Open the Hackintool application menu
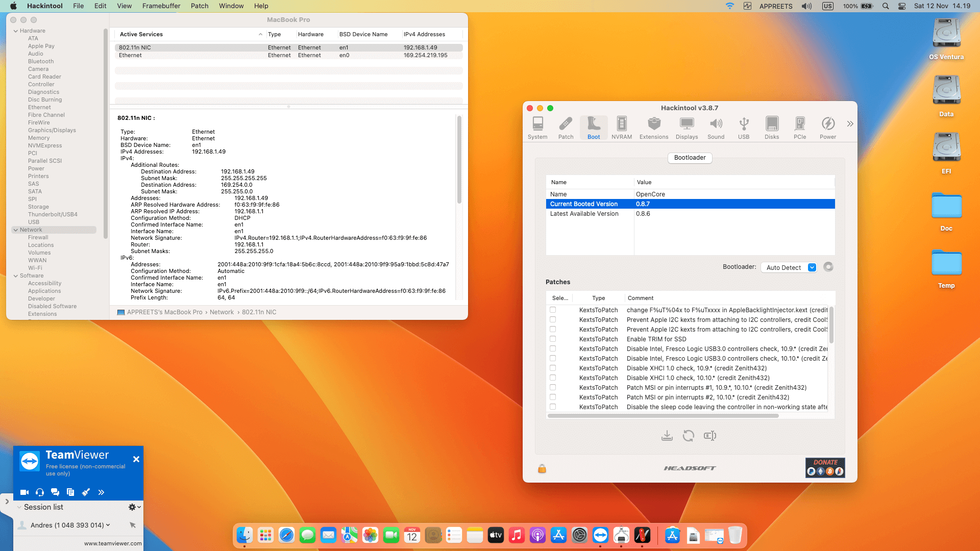This screenshot has width=980, height=551. [x=45, y=6]
